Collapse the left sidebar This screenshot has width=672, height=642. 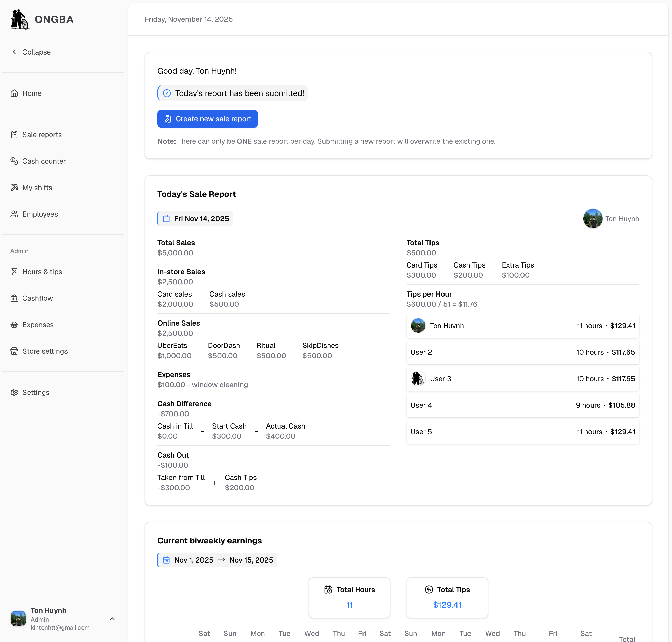click(x=31, y=52)
